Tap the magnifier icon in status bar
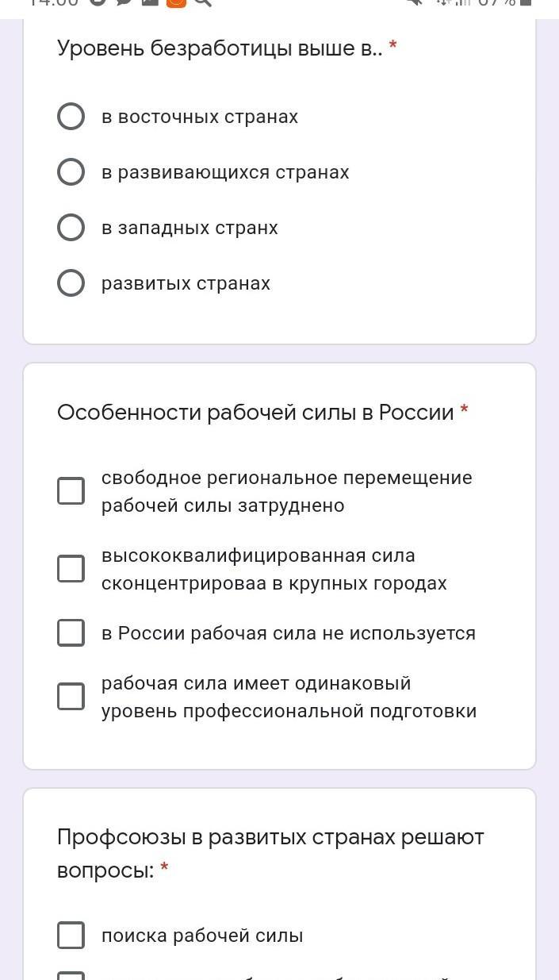The image size is (559, 980). (203, 2)
